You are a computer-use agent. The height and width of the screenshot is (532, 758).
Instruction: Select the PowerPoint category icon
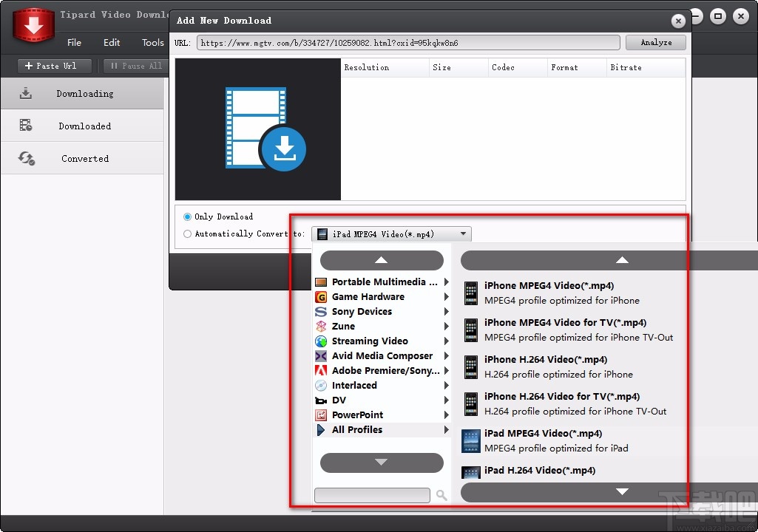(321, 415)
